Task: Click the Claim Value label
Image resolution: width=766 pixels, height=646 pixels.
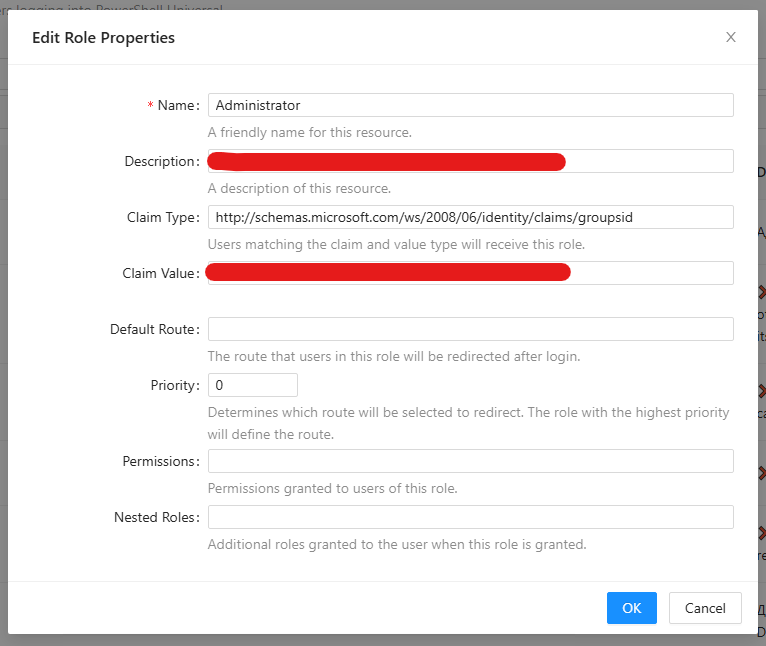Action: coord(160,273)
